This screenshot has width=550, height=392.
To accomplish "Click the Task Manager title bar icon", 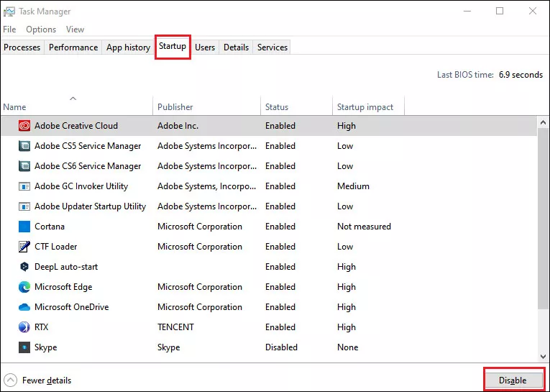I will click(x=9, y=12).
